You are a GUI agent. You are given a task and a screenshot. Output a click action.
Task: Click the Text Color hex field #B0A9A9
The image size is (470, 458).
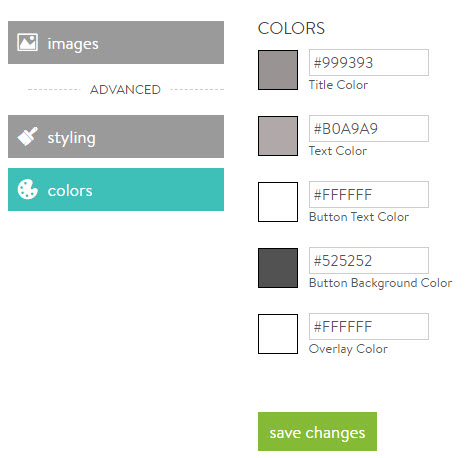point(369,129)
